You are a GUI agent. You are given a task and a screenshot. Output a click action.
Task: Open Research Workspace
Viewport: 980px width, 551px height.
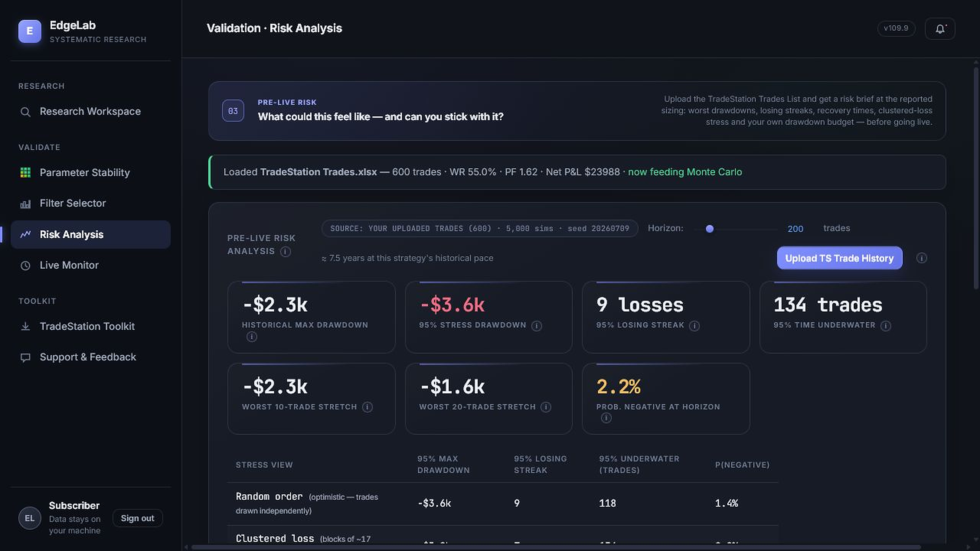pyautogui.click(x=90, y=111)
